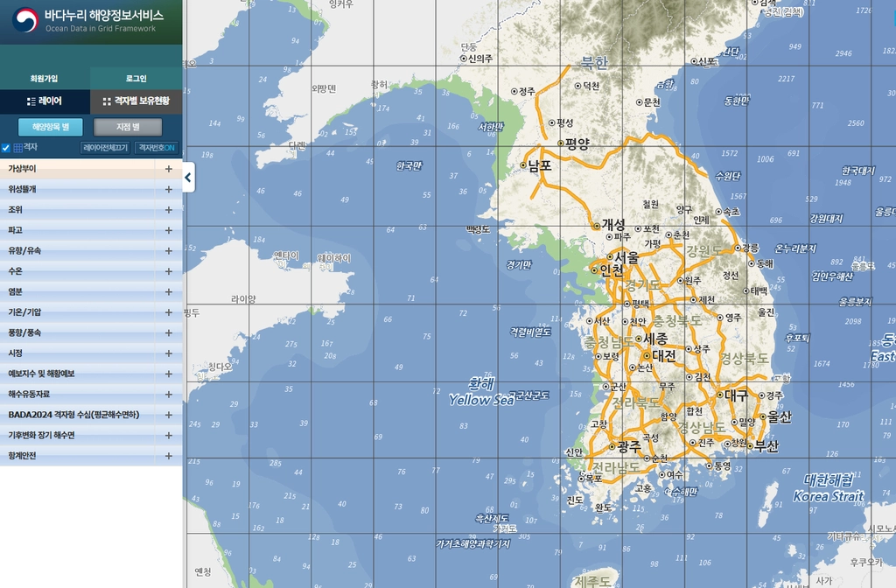The height and width of the screenshot is (588, 896).
Task: Click the plus icon beside 위성뜰개
Action: pos(169,189)
